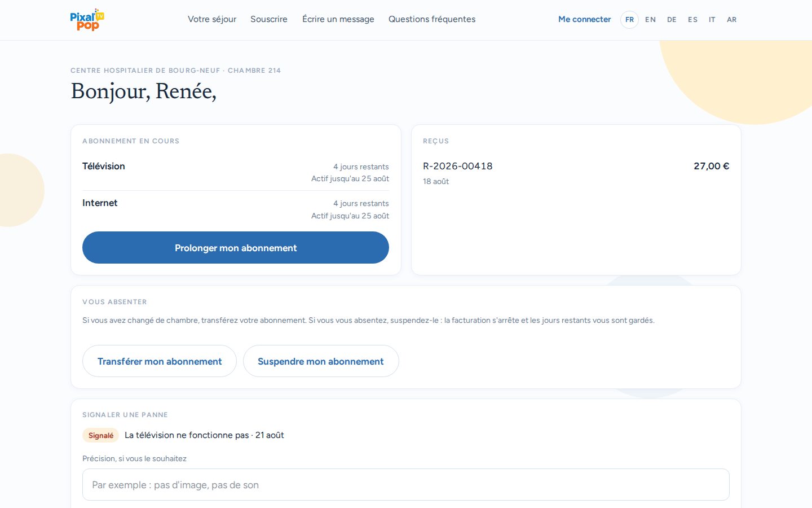Click Centre Hospitalier de Bourg-Neuf room label
Image resolution: width=812 pixels, height=508 pixels.
pyautogui.click(x=175, y=71)
